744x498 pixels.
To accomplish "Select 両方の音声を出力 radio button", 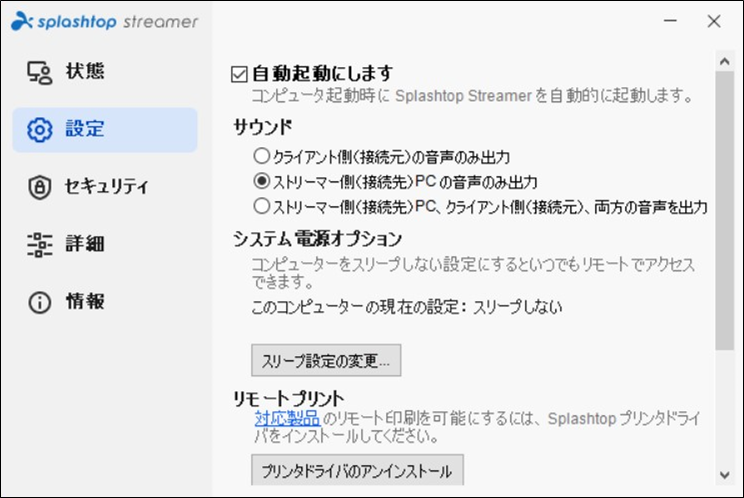I will click(x=261, y=206).
